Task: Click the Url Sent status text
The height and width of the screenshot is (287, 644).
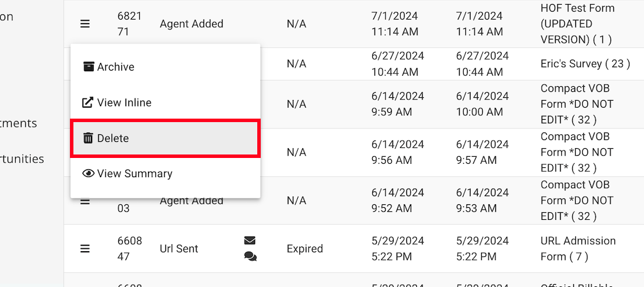Action: coord(179,249)
